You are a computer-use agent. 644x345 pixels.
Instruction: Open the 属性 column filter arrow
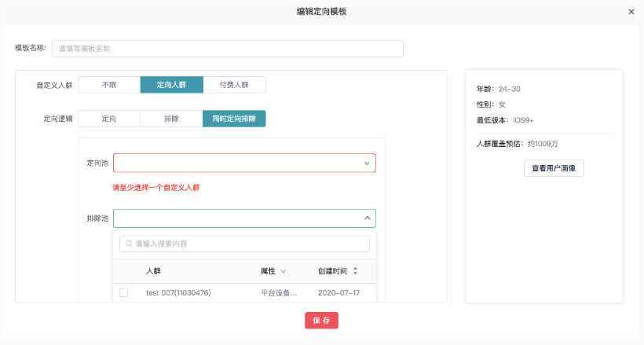point(284,271)
